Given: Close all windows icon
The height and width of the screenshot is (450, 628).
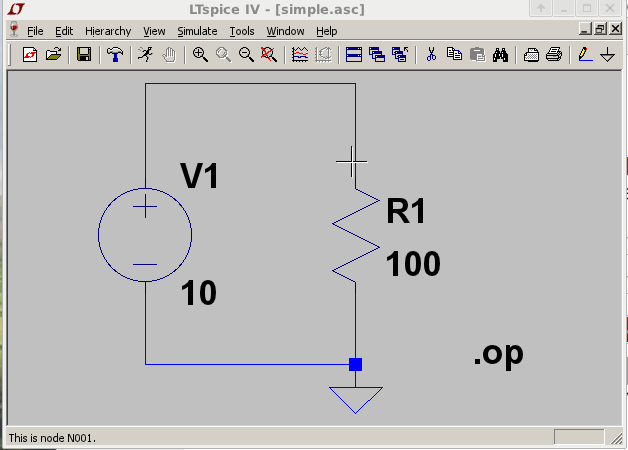Looking at the screenshot, I should click(x=400, y=54).
